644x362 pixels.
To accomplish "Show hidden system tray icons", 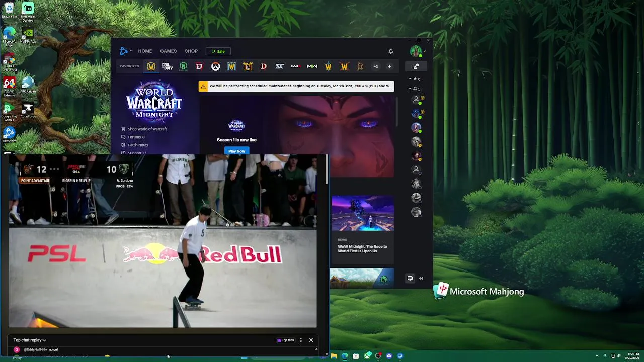I will pyautogui.click(x=597, y=356).
